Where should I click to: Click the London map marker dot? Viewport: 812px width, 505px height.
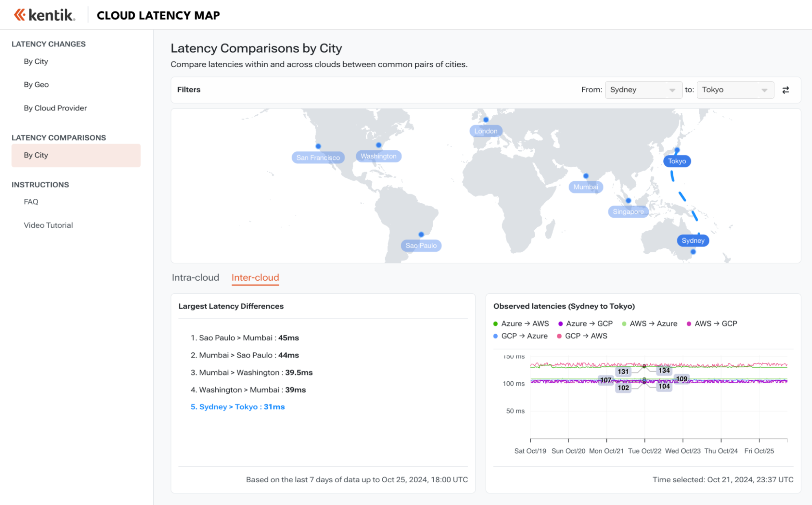pos(486,120)
